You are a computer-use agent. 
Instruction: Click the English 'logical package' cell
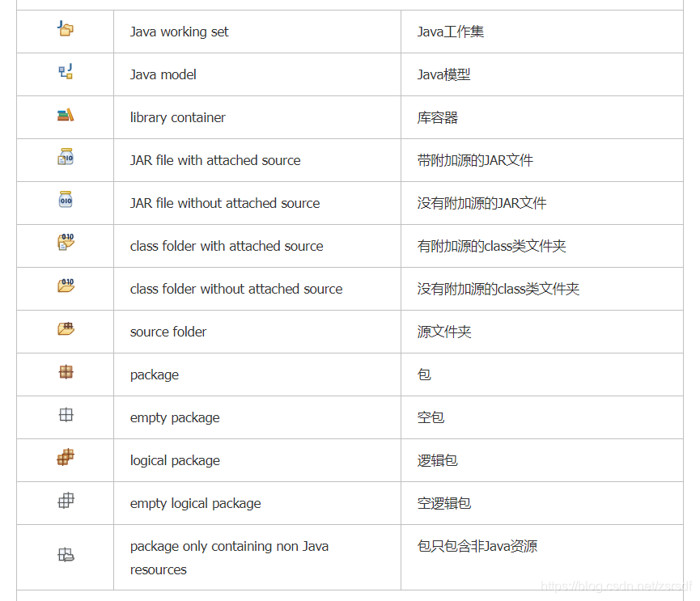257,460
